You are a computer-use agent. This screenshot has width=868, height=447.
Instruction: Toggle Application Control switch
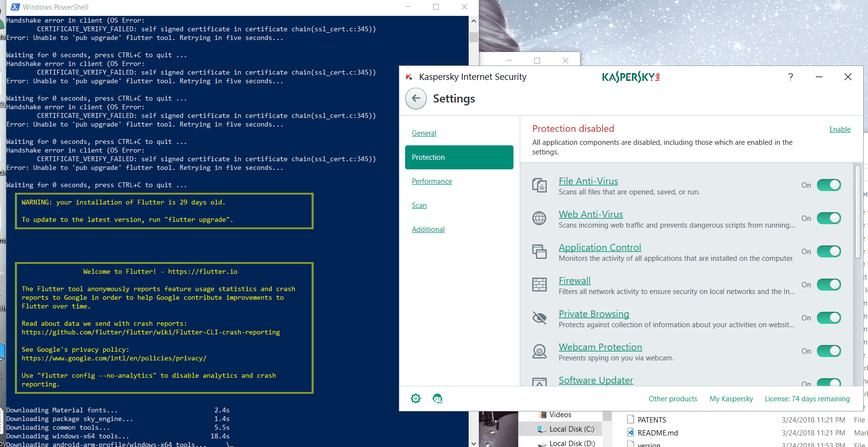pyautogui.click(x=829, y=252)
